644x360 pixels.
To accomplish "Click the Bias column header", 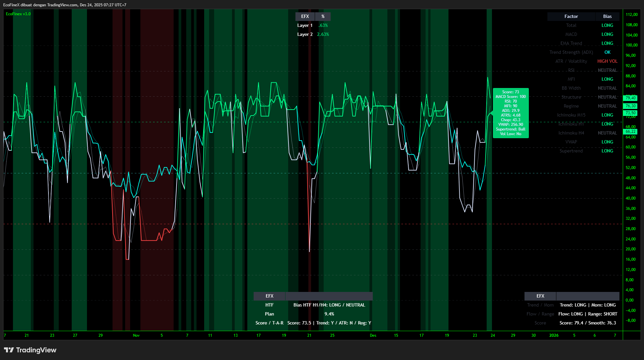I will pyautogui.click(x=607, y=16).
